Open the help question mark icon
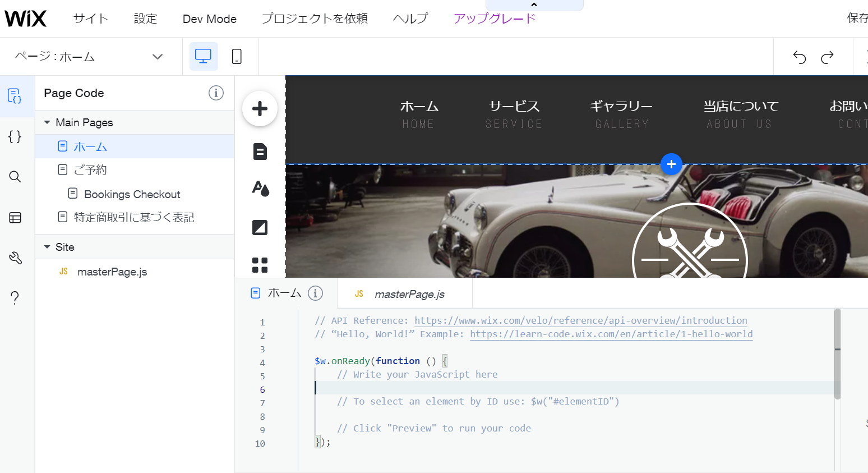 coord(15,298)
